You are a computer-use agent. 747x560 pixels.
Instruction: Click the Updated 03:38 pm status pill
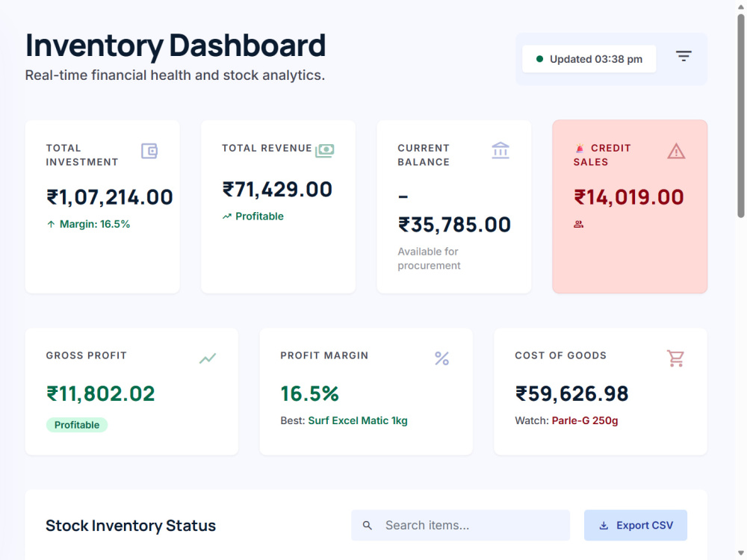pyautogui.click(x=589, y=59)
